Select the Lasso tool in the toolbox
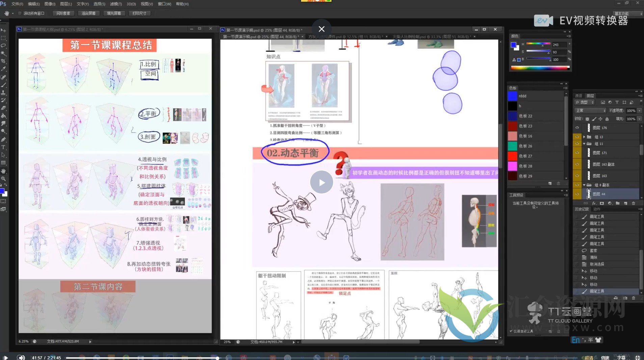 3,46
